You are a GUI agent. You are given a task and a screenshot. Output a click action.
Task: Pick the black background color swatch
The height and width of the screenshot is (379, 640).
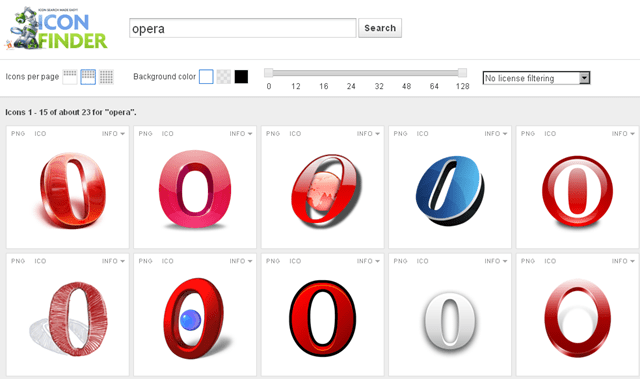(x=241, y=77)
